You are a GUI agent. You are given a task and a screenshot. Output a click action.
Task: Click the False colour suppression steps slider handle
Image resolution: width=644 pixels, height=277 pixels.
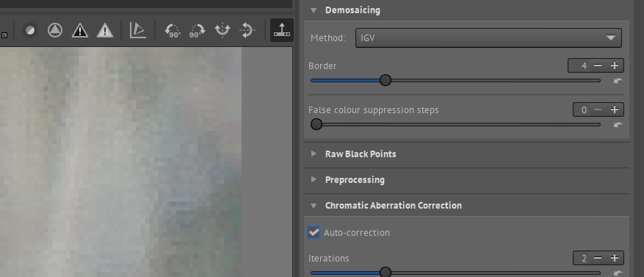316,124
